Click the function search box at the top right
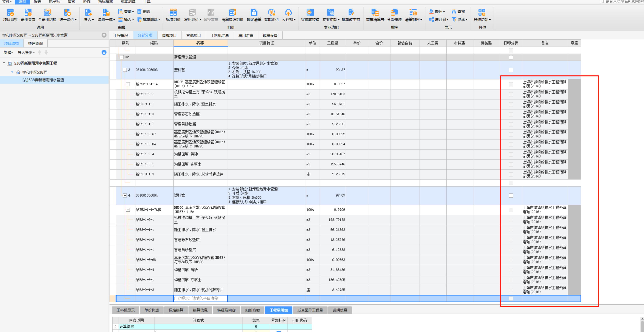644x332 pixels. [622, 2]
